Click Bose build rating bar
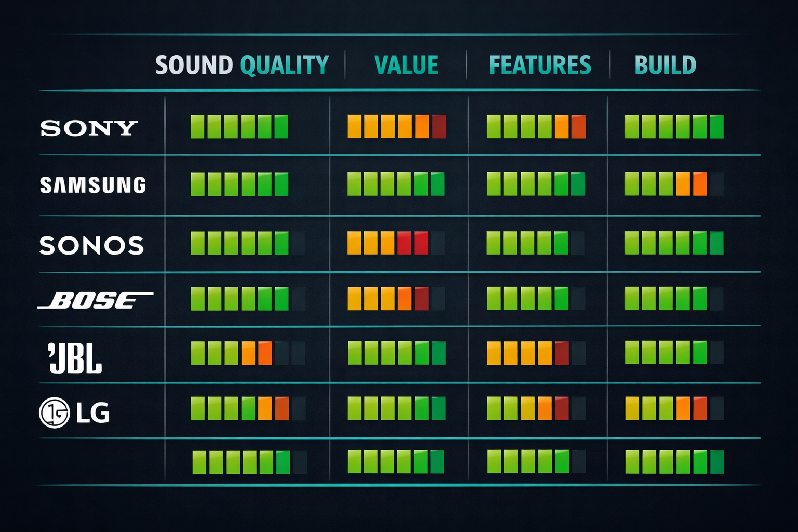The height and width of the screenshot is (532, 798). coord(674,298)
